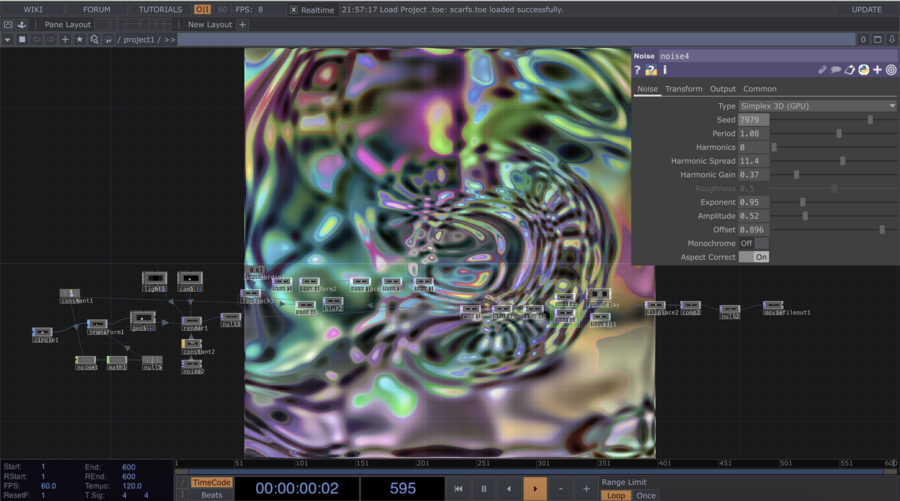Image resolution: width=900 pixels, height=501 pixels.
Task: Select Once range limit mode
Action: [646, 495]
